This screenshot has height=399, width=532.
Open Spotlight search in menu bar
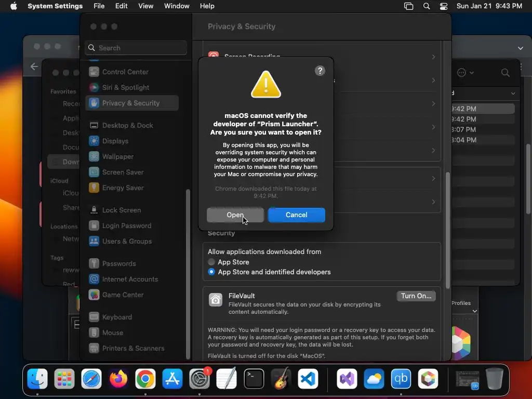[427, 6]
